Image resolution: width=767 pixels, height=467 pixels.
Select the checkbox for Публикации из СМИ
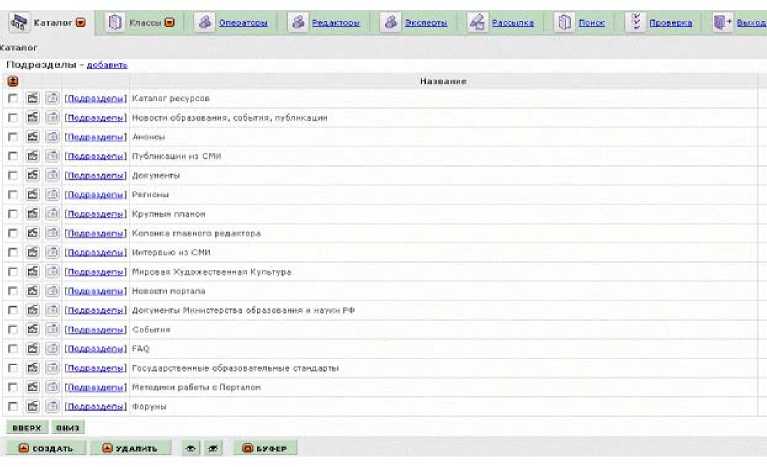tap(13, 156)
